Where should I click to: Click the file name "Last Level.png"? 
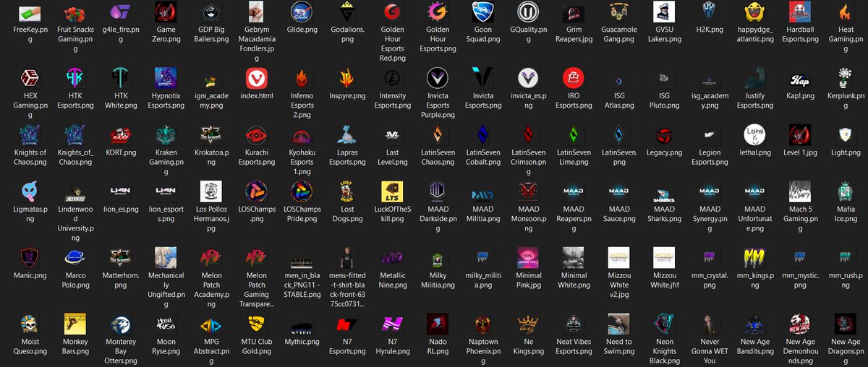coord(392,157)
